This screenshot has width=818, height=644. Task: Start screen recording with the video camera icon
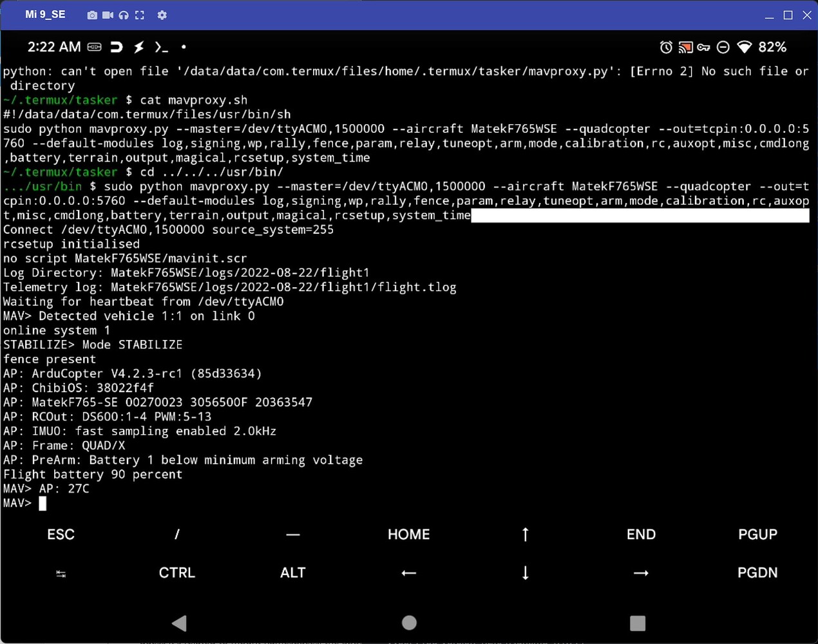tap(106, 15)
